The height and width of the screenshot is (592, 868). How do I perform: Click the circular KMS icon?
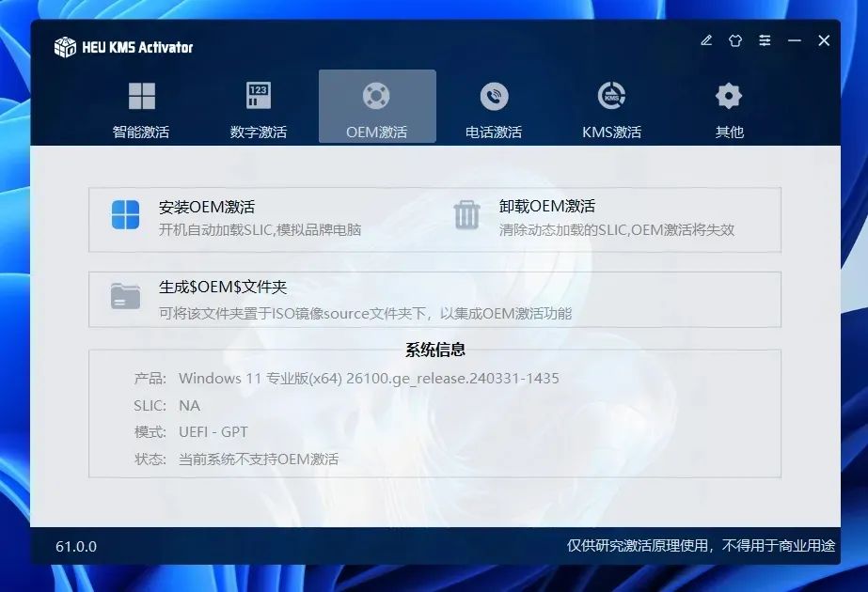click(x=611, y=95)
